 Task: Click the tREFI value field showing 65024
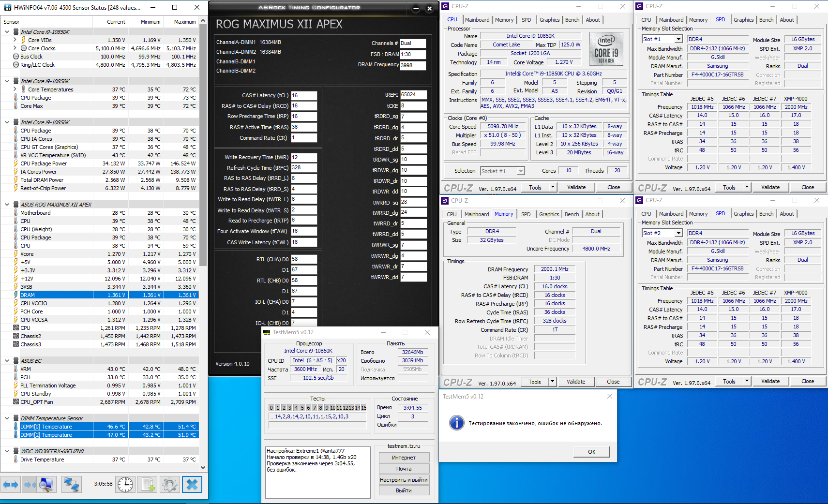414,95
